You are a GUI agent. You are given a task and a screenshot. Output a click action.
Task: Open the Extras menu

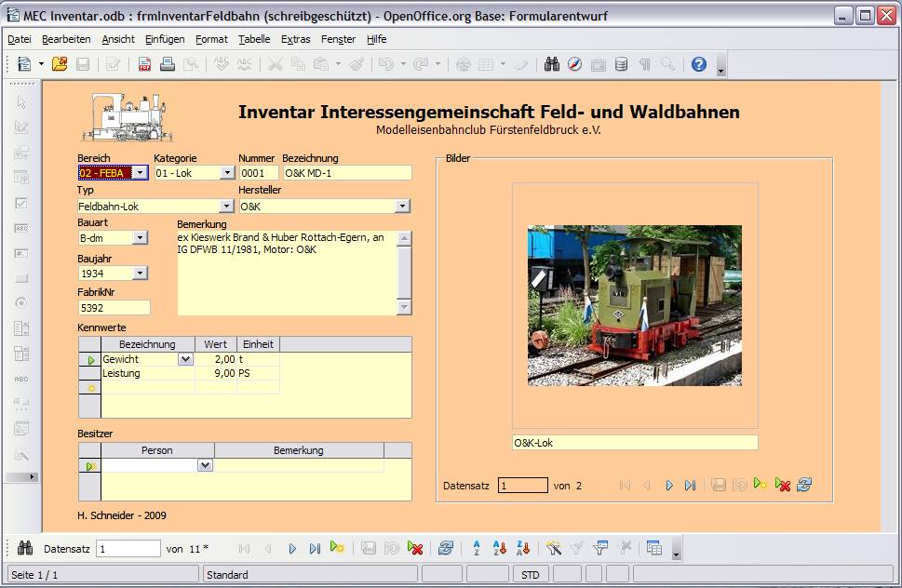coord(295,39)
